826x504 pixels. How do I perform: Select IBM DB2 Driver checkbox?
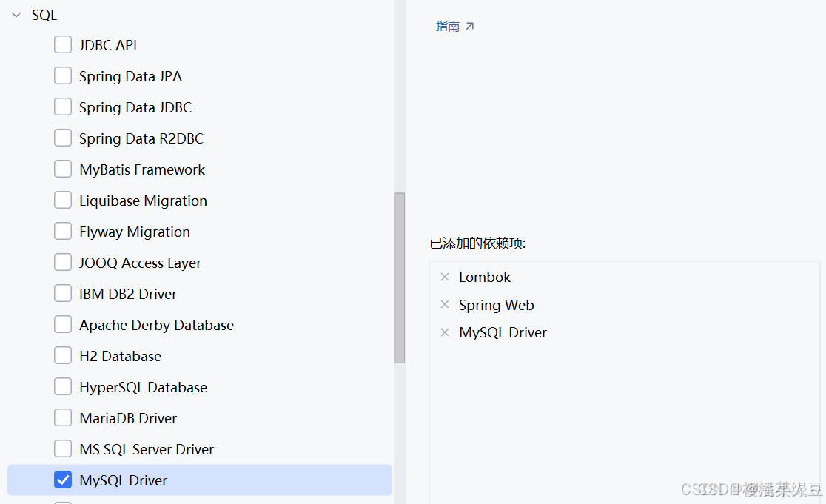coord(63,293)
